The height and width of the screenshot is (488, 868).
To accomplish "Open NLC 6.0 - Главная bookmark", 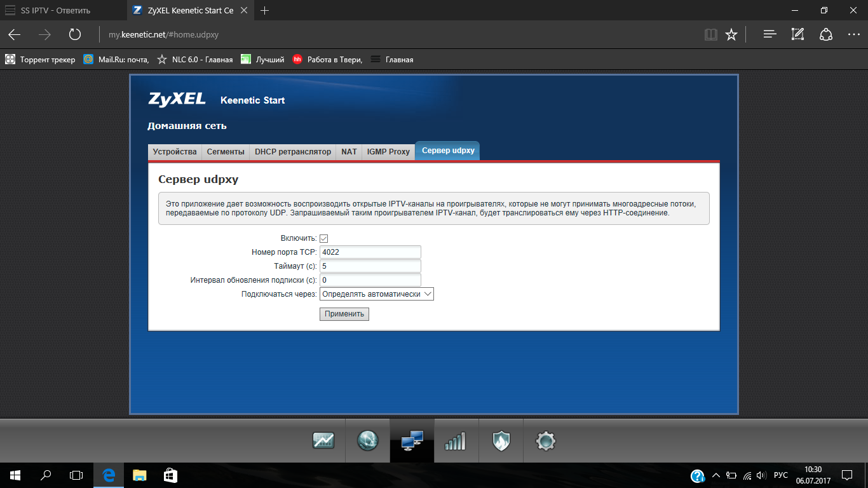I will (x=195, y=60).
